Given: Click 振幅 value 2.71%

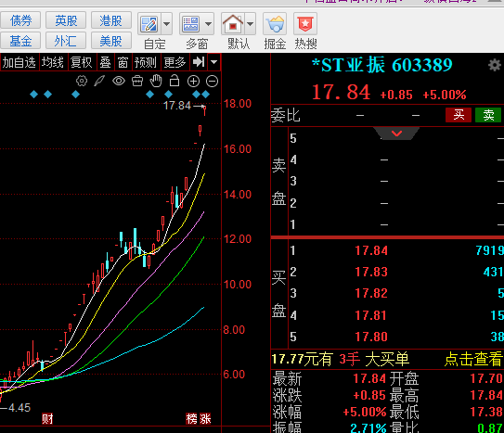Looking at the screenshot, I should click(x=368, y=427).
